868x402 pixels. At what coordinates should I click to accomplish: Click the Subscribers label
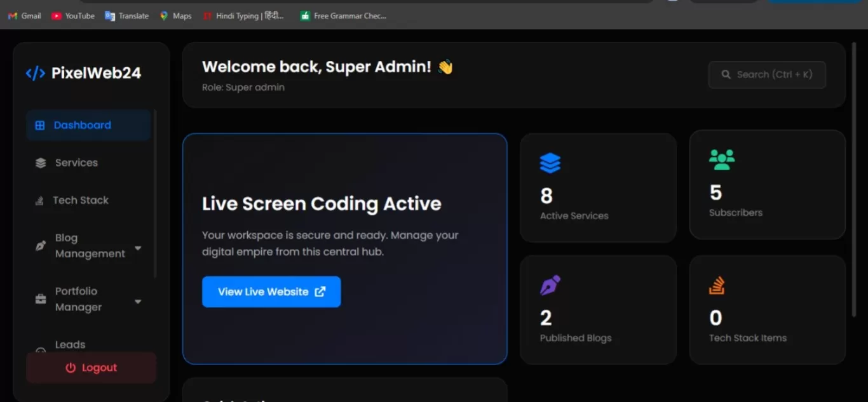pyautogui.click(x=736, y=213)
